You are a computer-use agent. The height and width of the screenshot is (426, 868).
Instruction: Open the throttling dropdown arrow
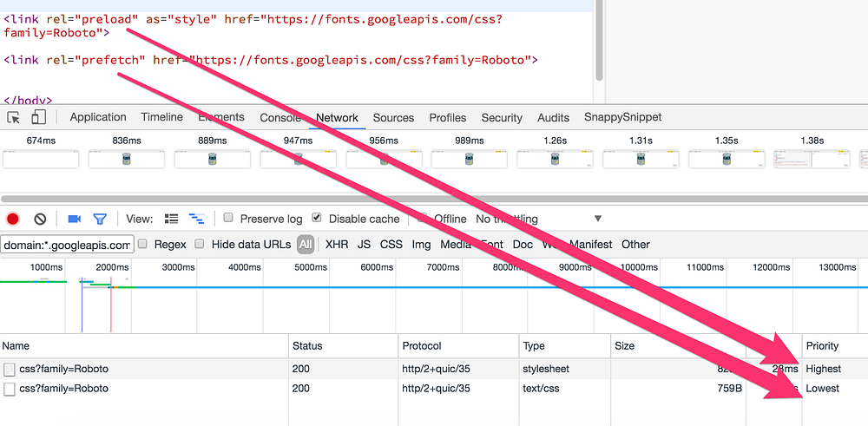coord(598,219)
